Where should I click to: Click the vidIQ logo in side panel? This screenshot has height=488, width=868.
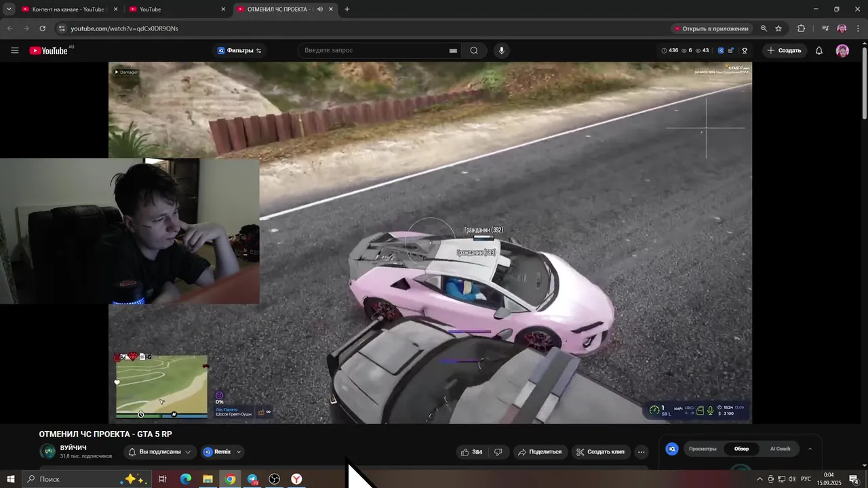(x=672, y=449)
